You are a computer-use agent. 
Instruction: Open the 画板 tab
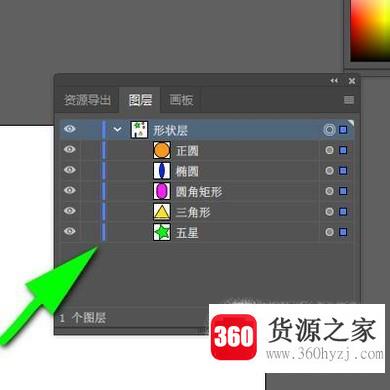coord(181,100)
